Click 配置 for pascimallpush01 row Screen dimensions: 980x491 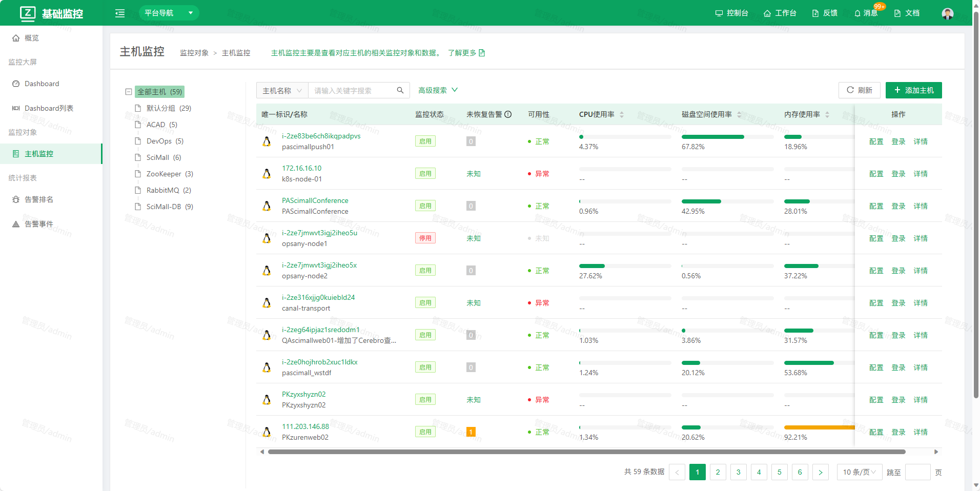tap(876, 141)
